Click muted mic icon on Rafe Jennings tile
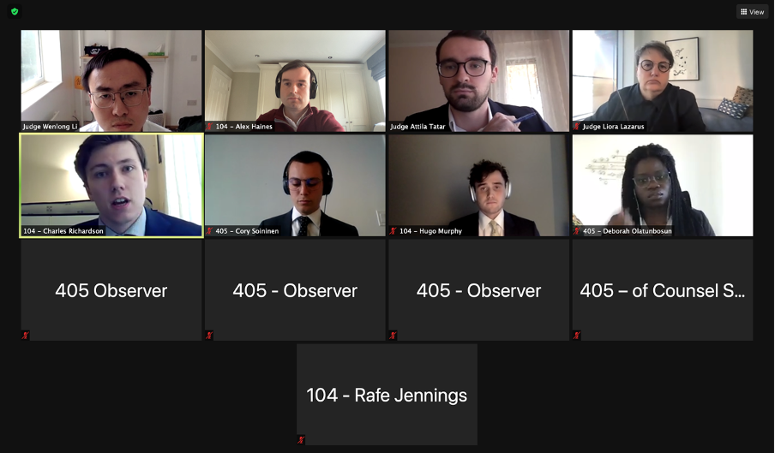The width and height of the screenshot is (776, 454). [x=301, y=440]
